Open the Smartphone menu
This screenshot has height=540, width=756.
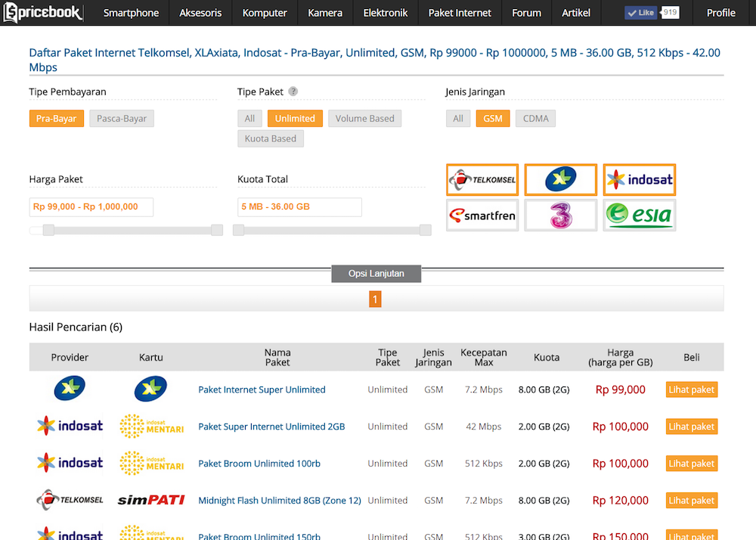click(x=131, y=13)
